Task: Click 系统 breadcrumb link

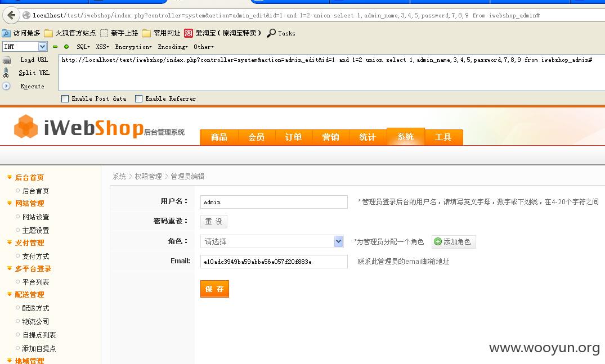Action: coord(119,177)
